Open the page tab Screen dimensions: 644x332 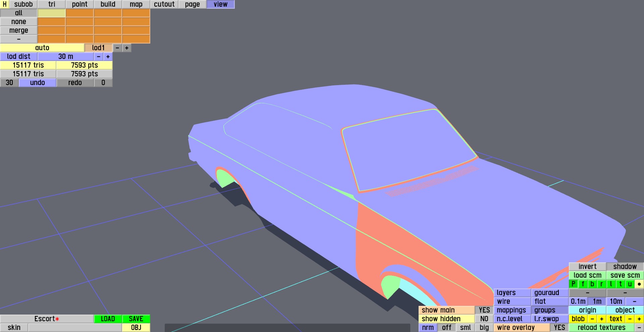point(193,4)
